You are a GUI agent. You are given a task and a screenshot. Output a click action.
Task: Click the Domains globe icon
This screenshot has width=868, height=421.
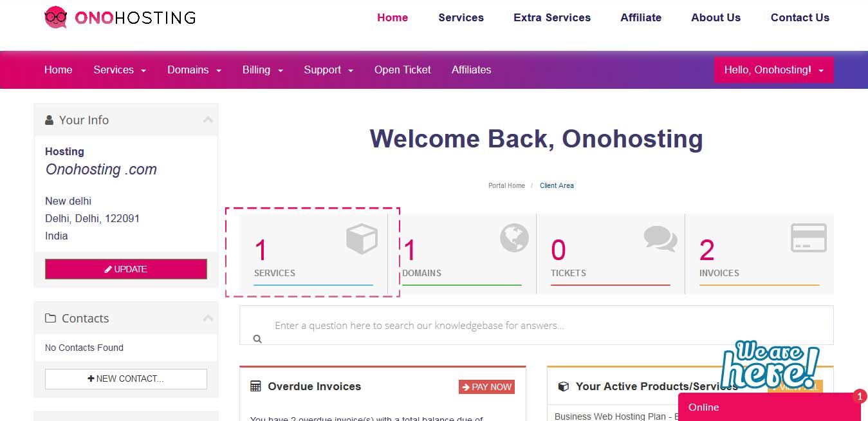[514, 238]
